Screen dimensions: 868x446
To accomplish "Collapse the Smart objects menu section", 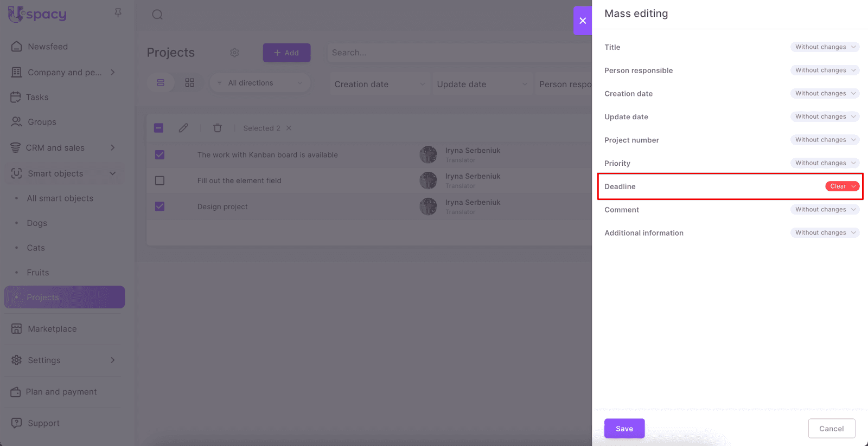I will pyautogui.click(x=113, y=173).
